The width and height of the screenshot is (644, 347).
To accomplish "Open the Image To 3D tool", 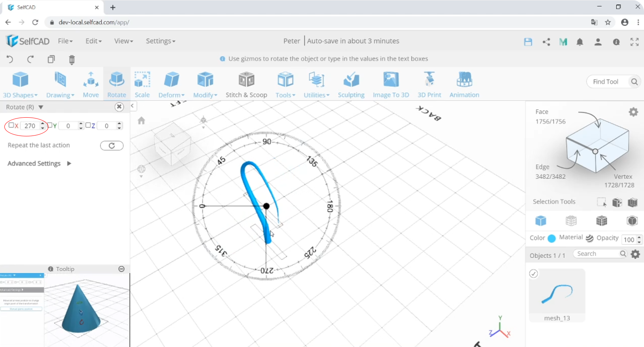I will click(x=391, y=84).
